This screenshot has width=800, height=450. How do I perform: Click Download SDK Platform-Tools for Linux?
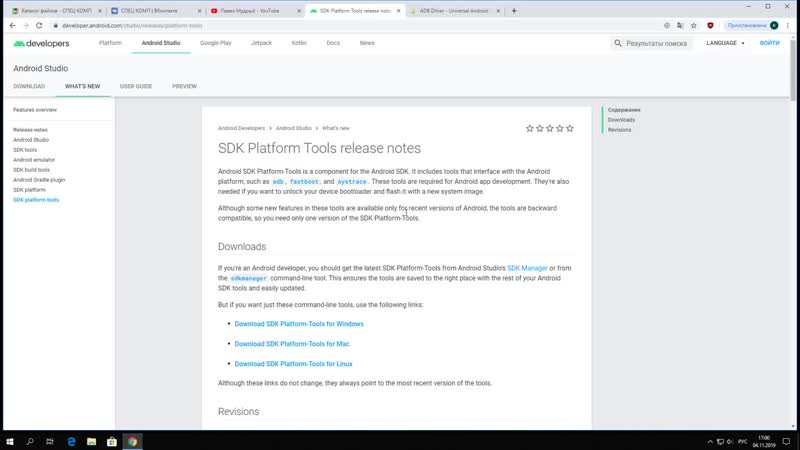pyautogui.click(x=292, y=364)
